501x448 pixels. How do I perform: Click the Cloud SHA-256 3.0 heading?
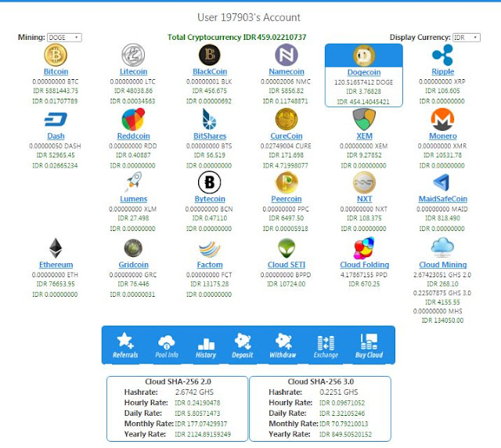(320, 381)
